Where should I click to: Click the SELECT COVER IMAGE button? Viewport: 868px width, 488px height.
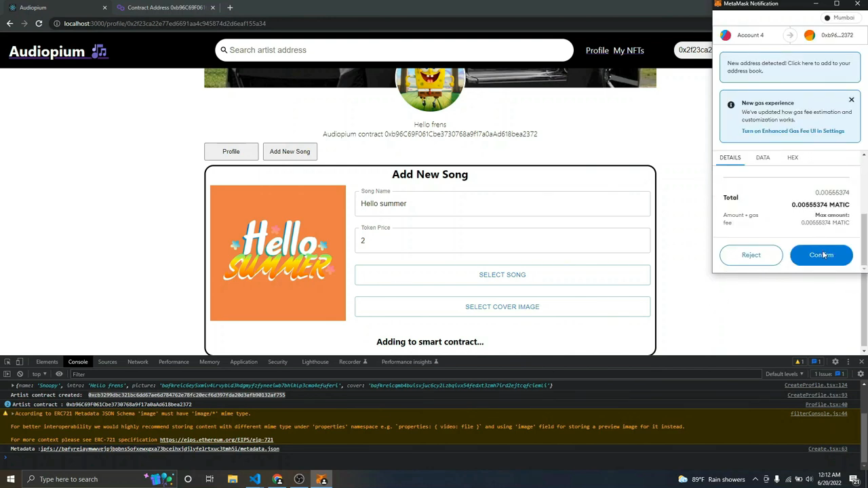[x=502, y=306]
